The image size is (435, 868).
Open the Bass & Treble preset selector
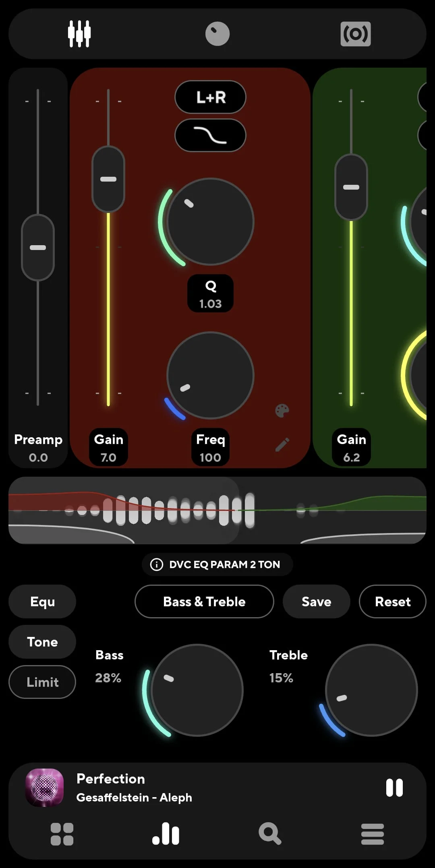click(x=204, y=601)
